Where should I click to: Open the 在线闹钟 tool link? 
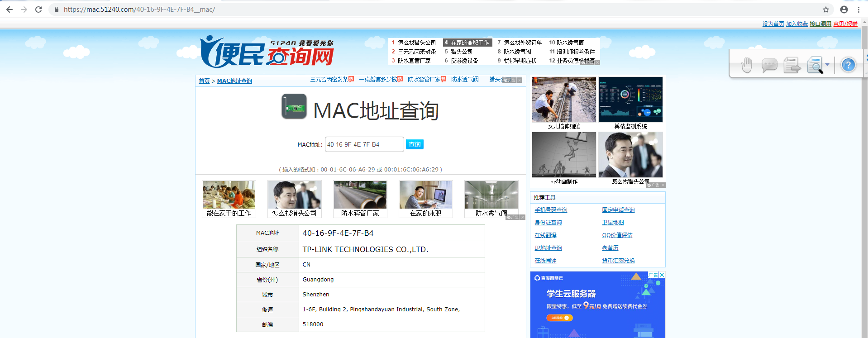click(x=545, y=261)
